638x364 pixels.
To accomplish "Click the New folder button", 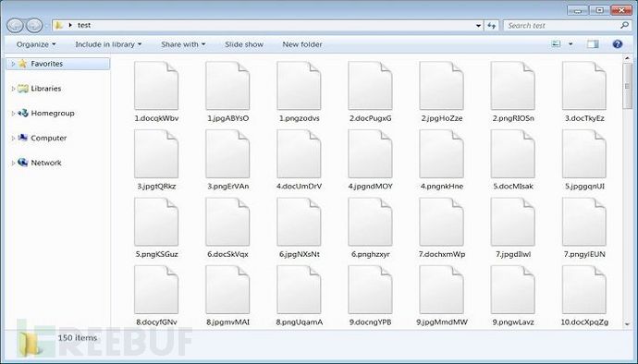I will coord(302,44).
